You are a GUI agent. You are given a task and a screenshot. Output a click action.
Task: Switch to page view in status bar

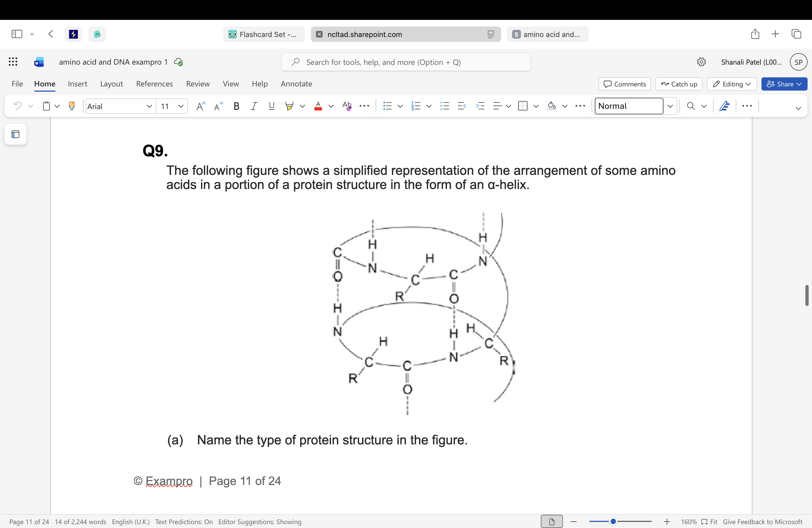point(552,522)
